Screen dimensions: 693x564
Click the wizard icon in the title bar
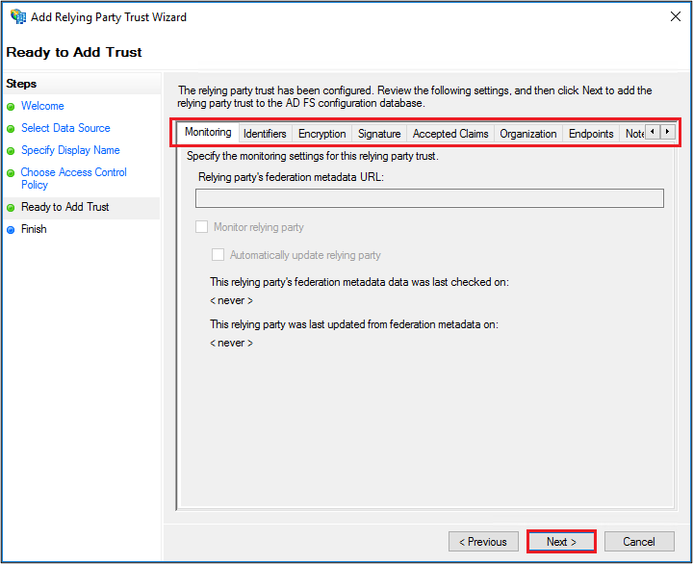(x=18, y=17)
